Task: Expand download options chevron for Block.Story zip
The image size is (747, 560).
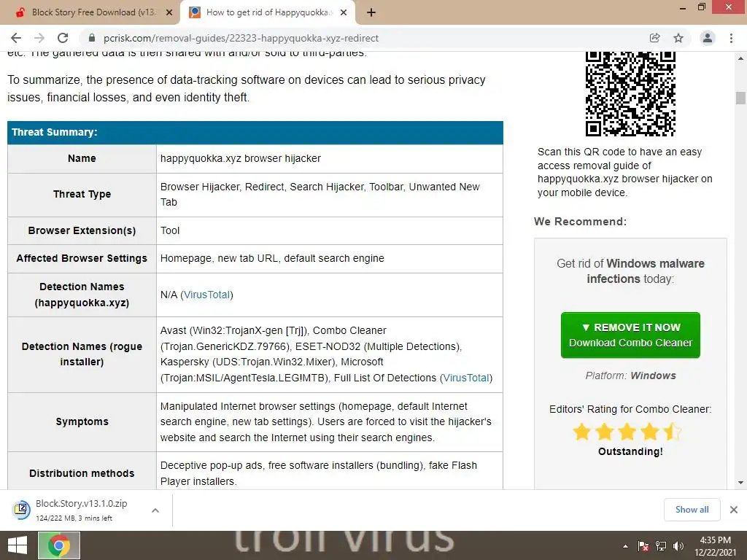Action: (x=155, y=510)
